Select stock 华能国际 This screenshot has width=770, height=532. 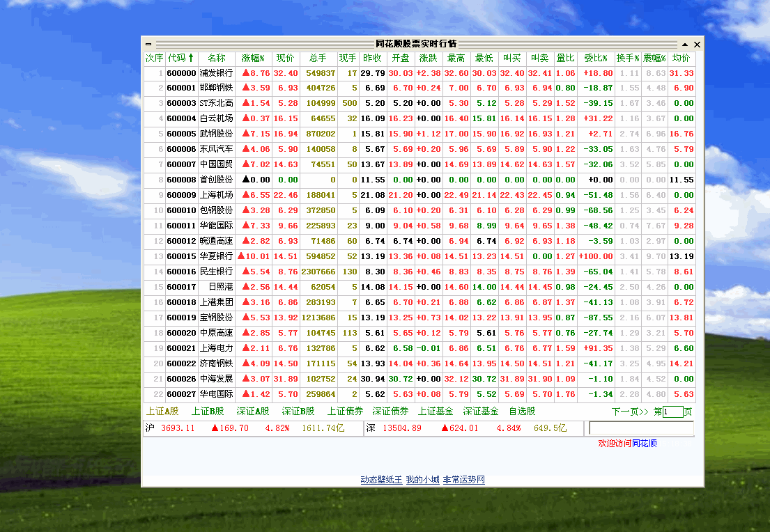217,226
